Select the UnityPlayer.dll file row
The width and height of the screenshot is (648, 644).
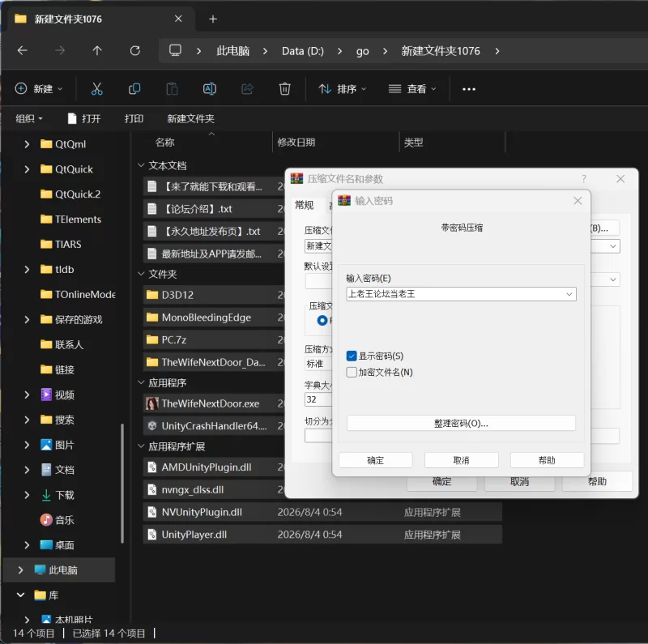pyautogui.click(x=322, y=535)
